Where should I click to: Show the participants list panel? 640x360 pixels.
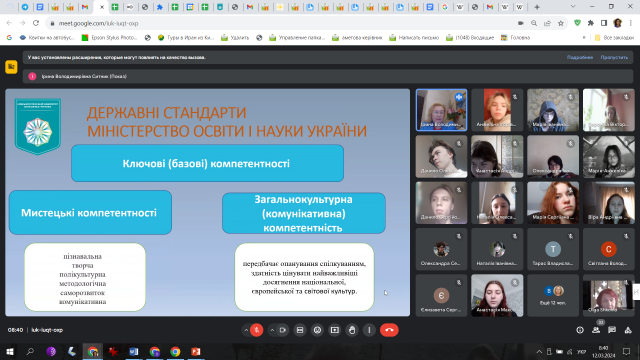point(596,330)
